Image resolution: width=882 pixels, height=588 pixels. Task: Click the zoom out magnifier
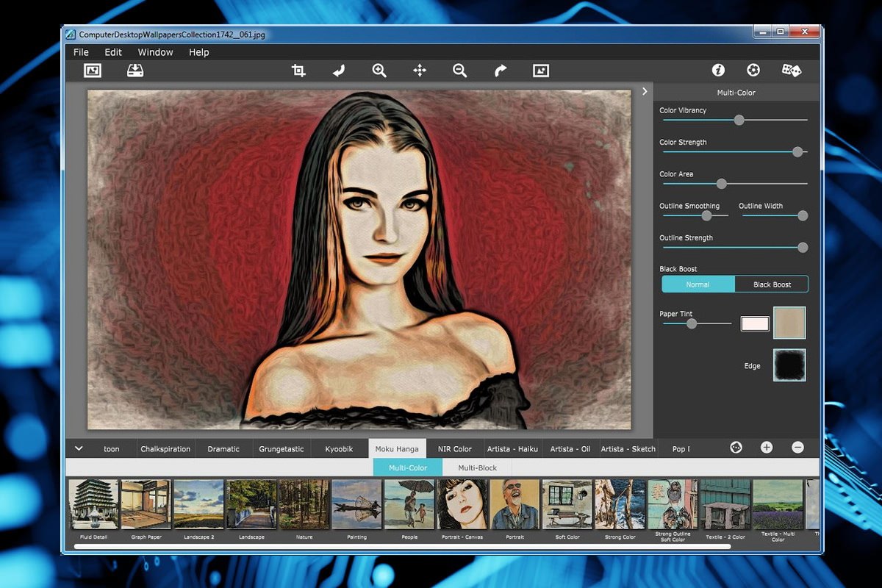(x=460, y=71)
